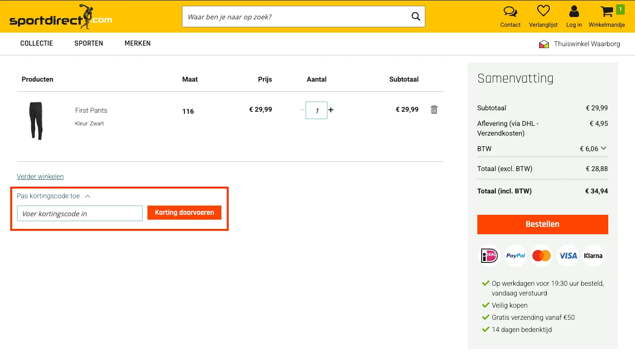635x364 pixels.
Task: Click the sportdirect.com logo
Action: [61, 17]
